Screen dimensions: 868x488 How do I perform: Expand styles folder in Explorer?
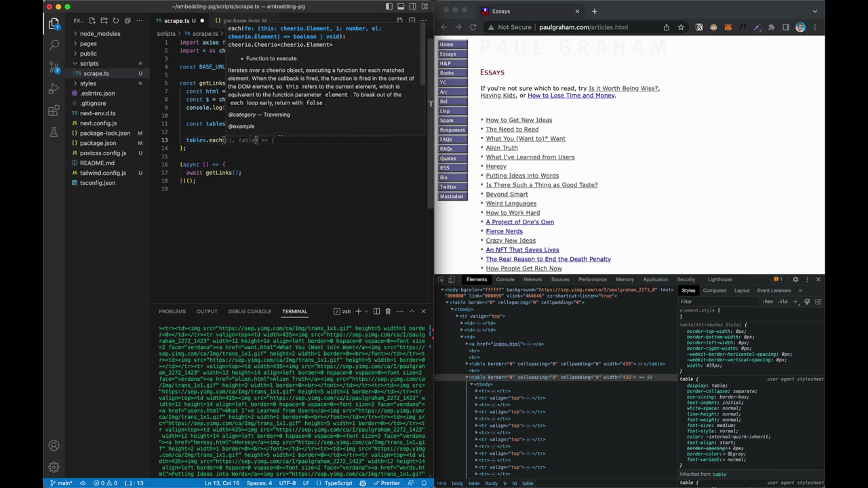click(x=88, y=83)
